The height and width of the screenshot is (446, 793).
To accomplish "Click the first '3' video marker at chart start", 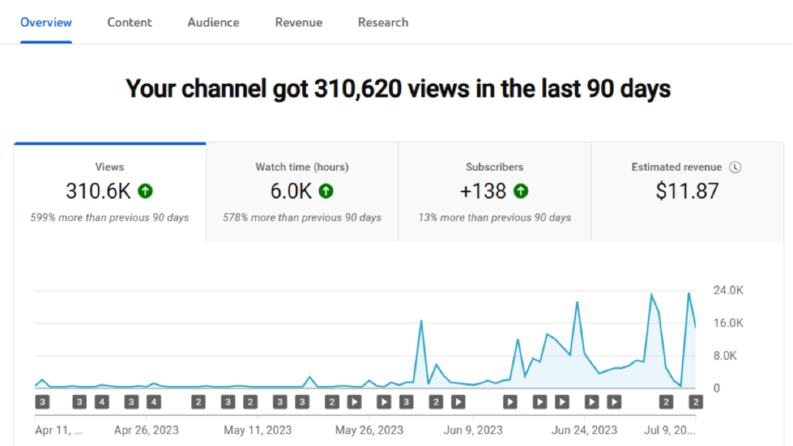I will 42,402.
